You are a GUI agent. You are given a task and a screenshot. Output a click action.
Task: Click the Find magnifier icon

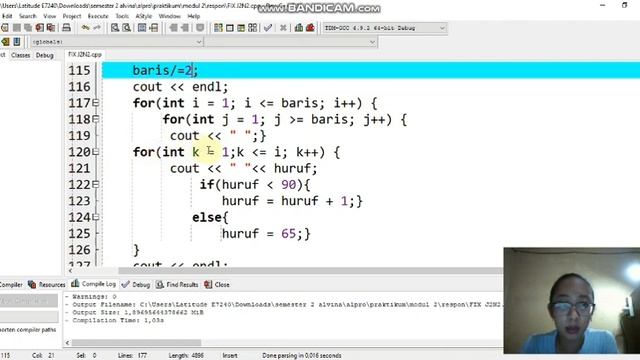[x=115, y=28]
